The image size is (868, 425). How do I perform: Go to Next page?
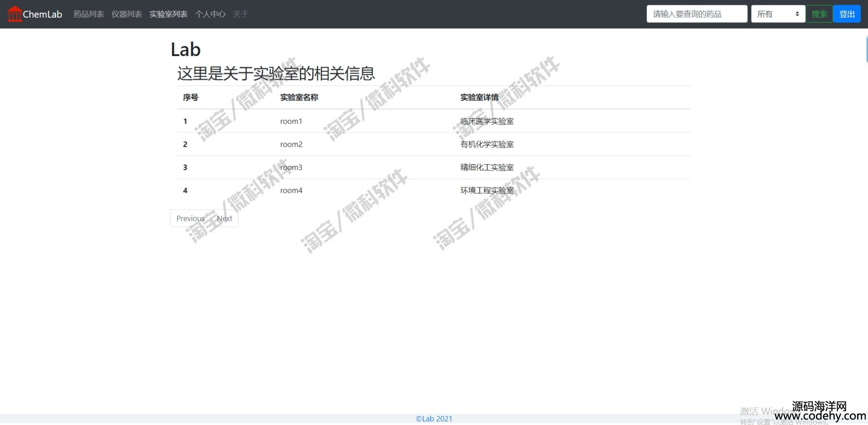(225, 218)
